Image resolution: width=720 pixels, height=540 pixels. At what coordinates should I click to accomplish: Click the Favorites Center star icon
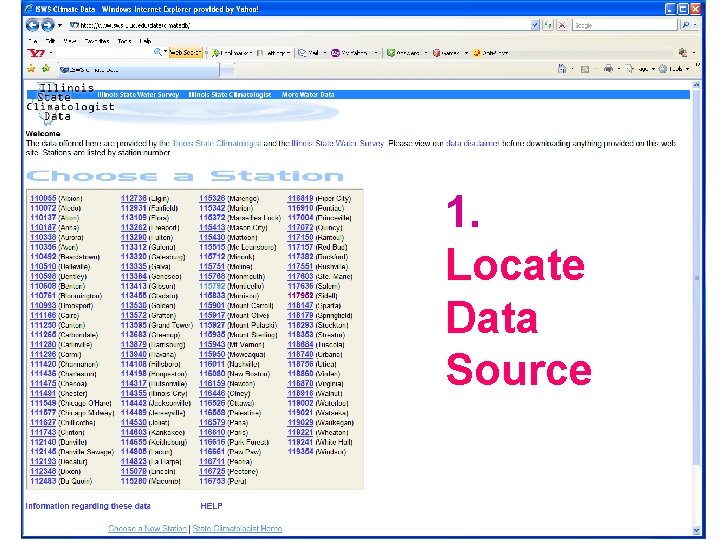[31, 69]
